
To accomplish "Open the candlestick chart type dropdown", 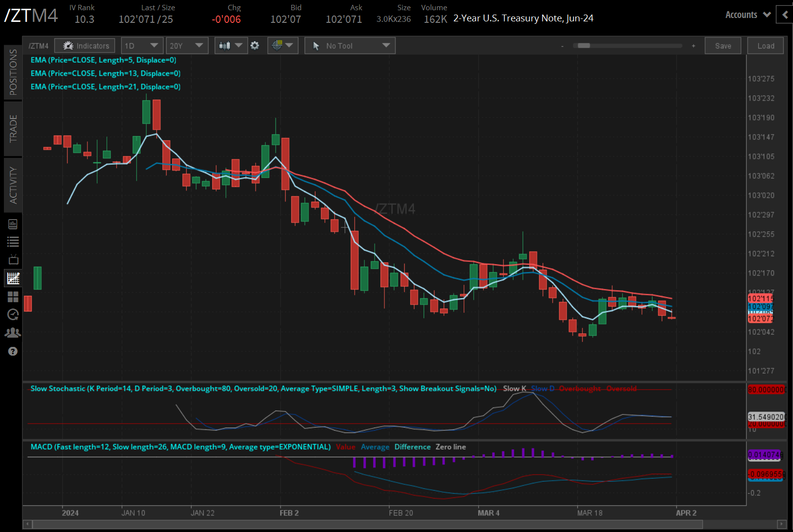I will click(231, 46).
